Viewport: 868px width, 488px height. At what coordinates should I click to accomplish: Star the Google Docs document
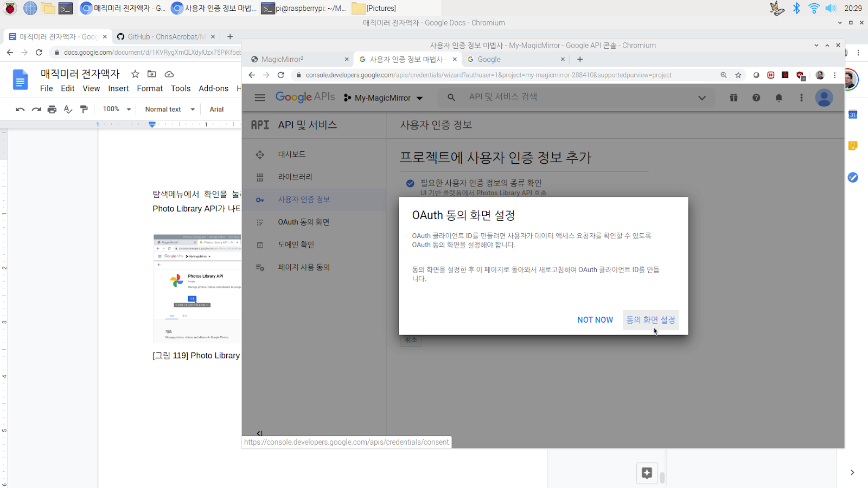(135, 74)
